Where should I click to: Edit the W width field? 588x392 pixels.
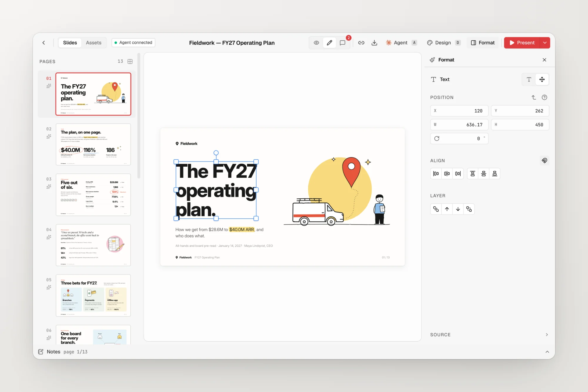pos(459,125)
